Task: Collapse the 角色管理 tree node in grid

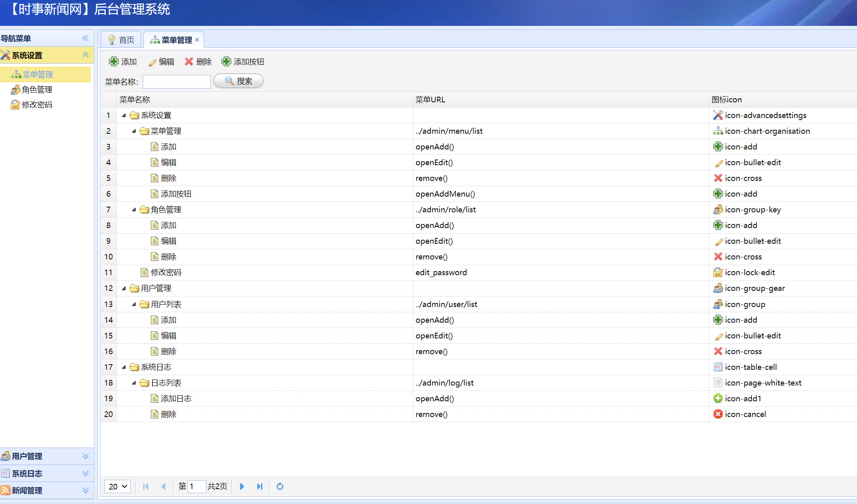Action: point(134,209)
